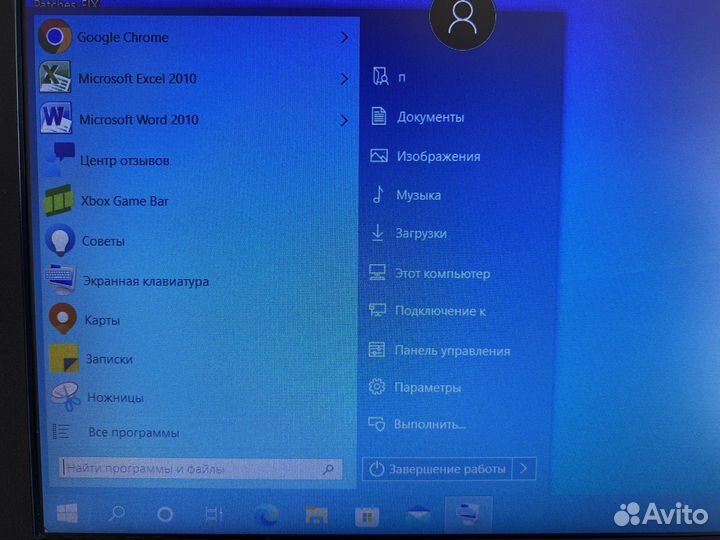Select the Изображения text label
The height and width of the screenshot is (540, 720).
coord(439,156)
